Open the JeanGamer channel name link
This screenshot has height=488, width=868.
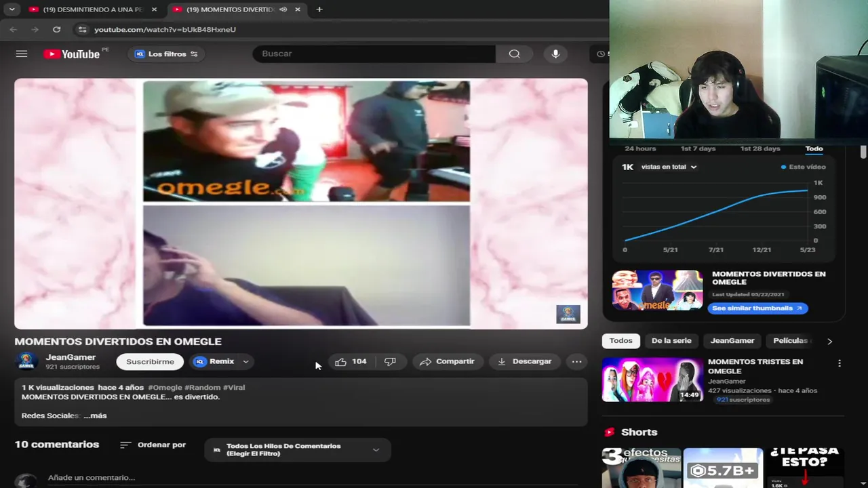click(71, 357)
